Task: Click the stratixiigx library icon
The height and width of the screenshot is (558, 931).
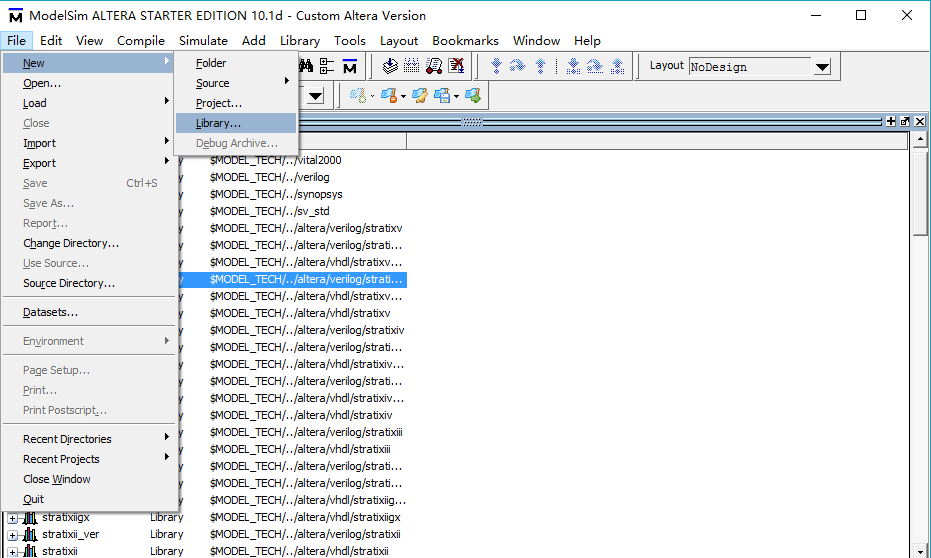Action: coord(30,518)
